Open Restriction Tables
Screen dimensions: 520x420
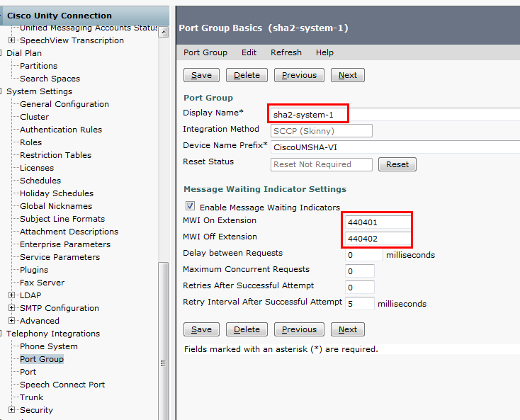[55, 155]
